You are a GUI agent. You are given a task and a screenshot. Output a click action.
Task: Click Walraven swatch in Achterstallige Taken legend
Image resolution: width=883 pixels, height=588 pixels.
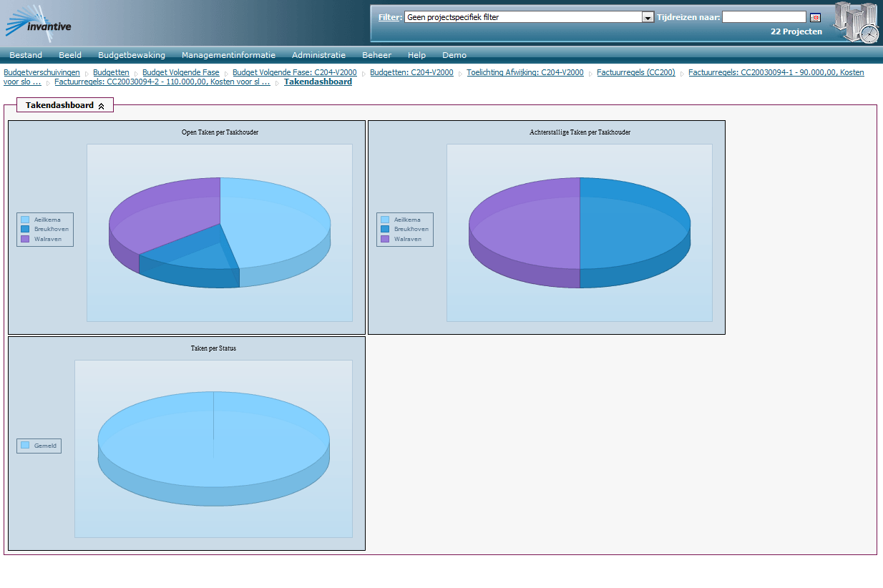coord(385,239)
